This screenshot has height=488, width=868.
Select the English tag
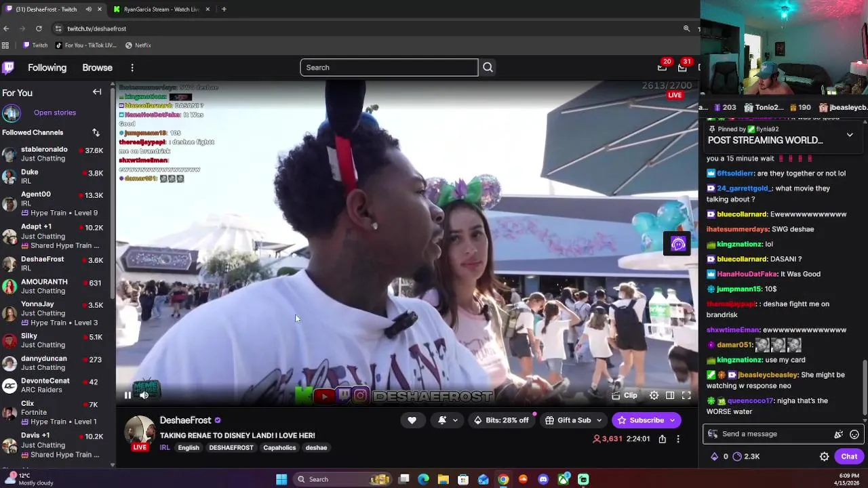click(189, 447)
